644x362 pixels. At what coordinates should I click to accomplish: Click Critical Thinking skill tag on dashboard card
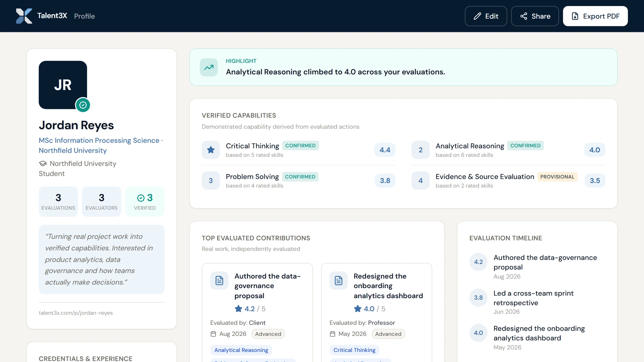pos(354,350)
